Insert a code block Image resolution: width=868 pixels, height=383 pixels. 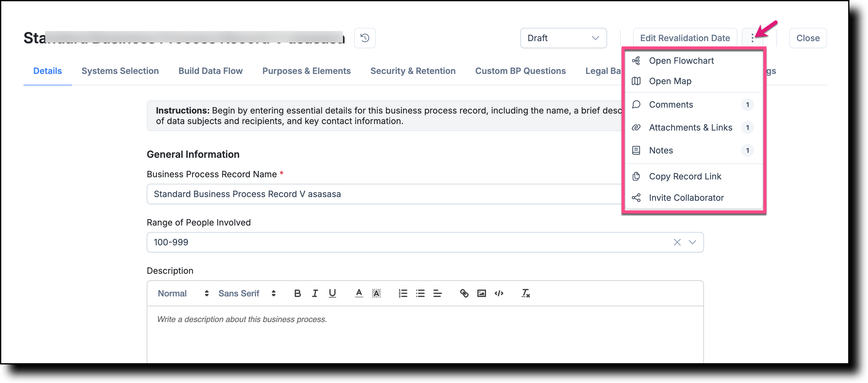pos(499,293)
